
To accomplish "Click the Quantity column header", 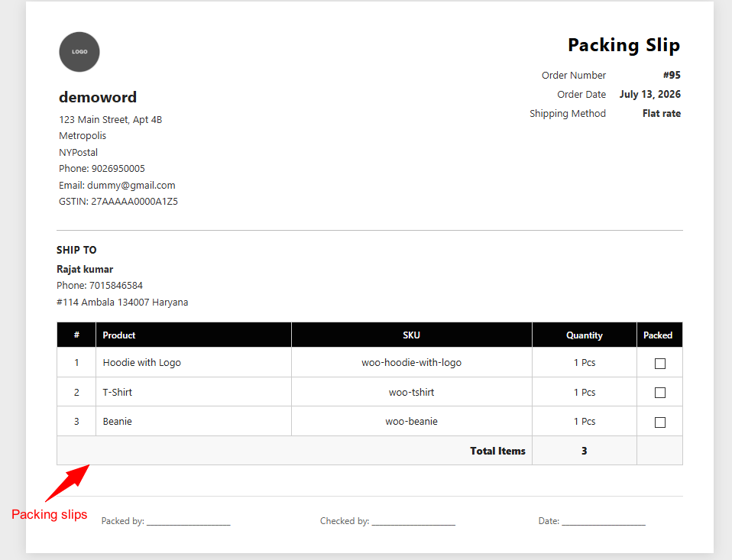I will coord(585,335).
